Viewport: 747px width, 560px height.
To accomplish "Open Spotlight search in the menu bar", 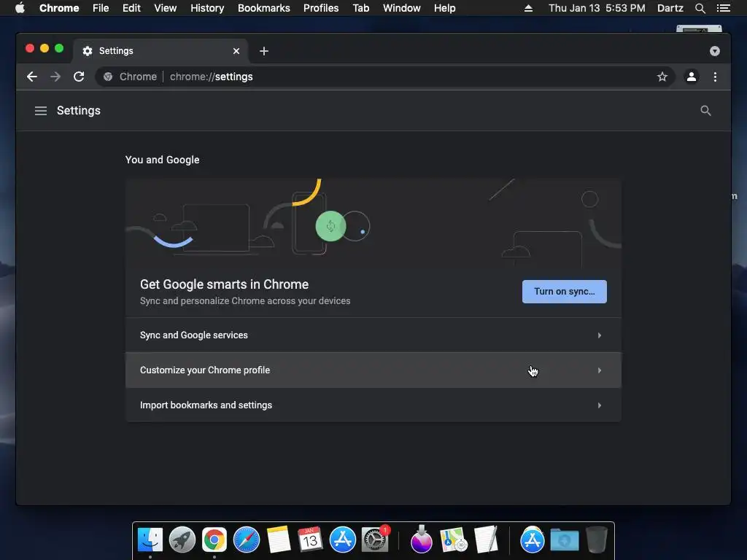I will point(700,8).
